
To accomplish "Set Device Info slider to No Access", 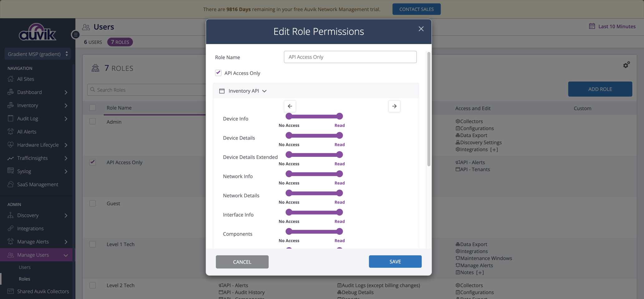I will click(x=288, y=116).
